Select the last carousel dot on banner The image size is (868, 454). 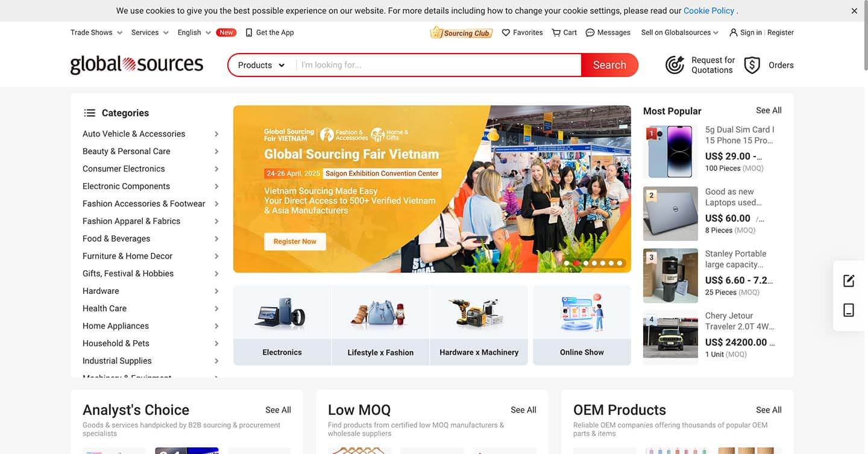pyautogui.click(x=620, y=263)
